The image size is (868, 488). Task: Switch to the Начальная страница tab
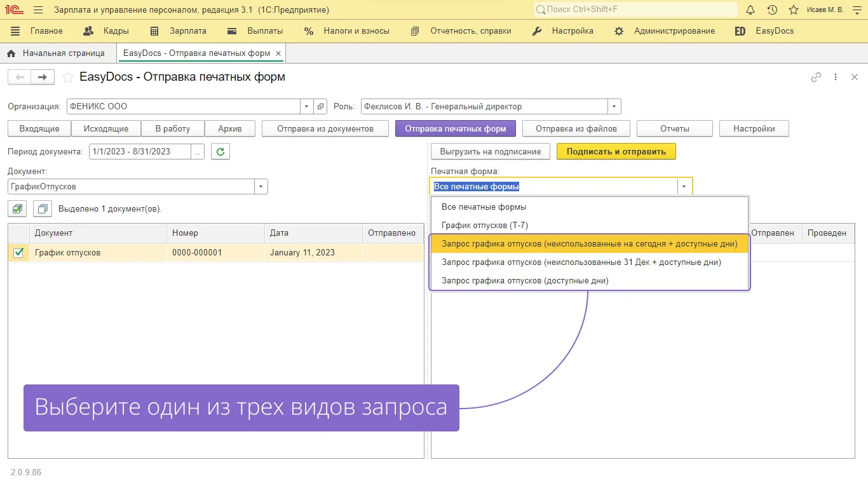pyautogui.click(x=63, y=53)
